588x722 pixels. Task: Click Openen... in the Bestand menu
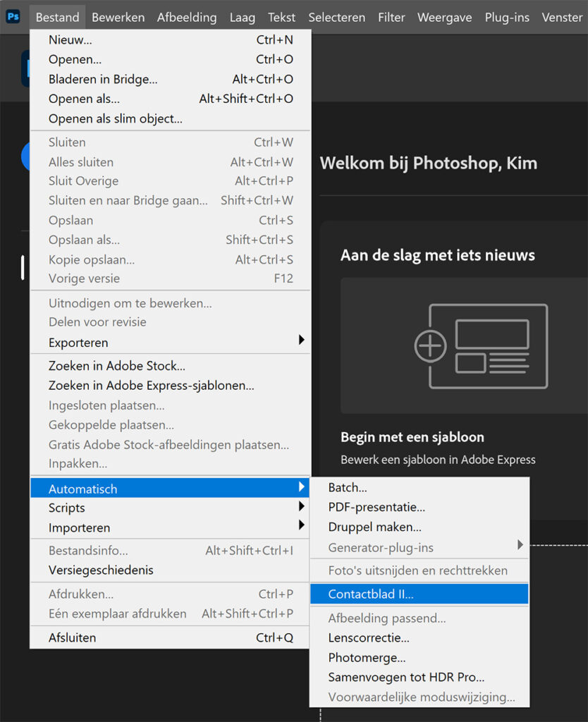[75, 60]
